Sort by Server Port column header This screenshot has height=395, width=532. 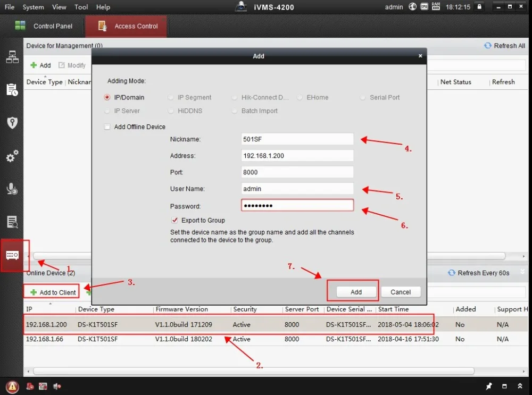point(303,309)
